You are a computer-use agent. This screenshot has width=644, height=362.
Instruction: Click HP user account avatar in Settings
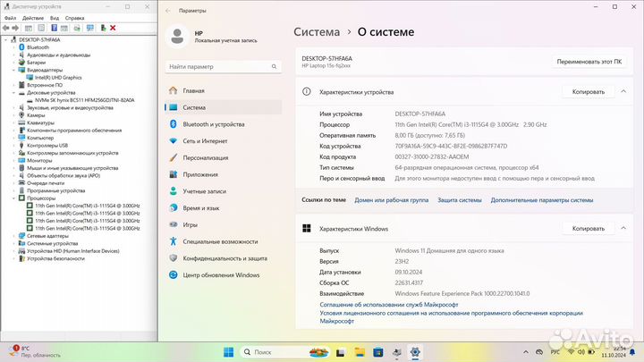[x=177, y=36]
